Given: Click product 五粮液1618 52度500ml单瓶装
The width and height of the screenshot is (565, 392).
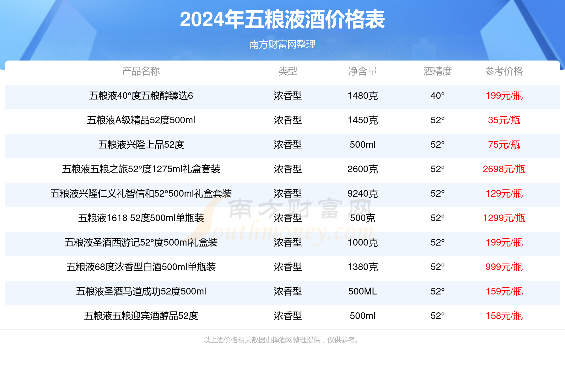Looking at the screenshot, I should (x=141, y=218).
